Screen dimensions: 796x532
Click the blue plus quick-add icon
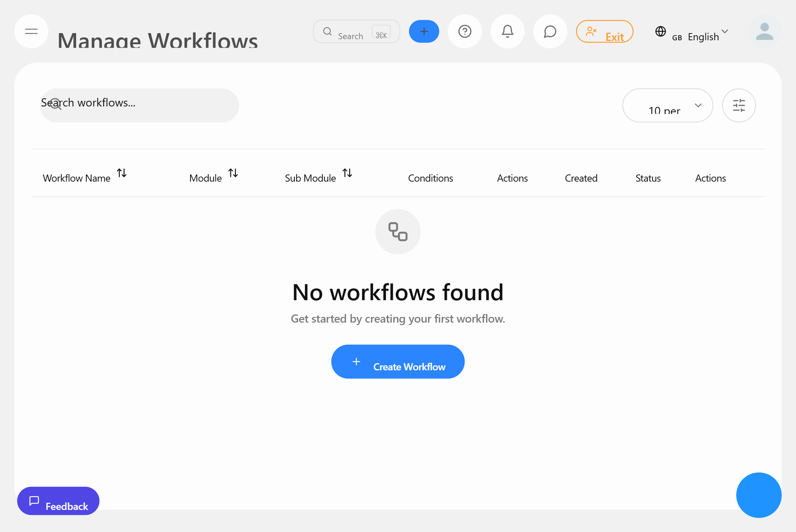[x=424, y=31]
